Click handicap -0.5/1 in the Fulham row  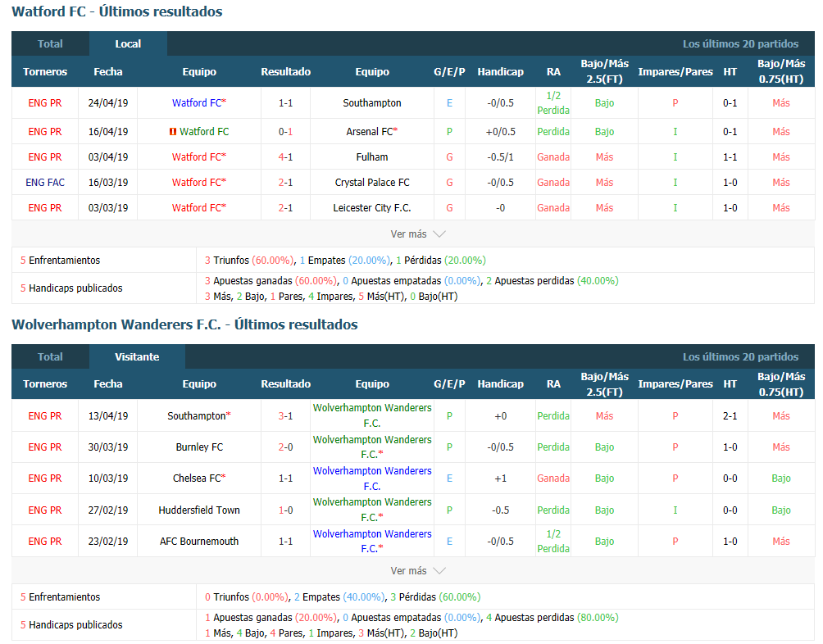coord(500,156)
